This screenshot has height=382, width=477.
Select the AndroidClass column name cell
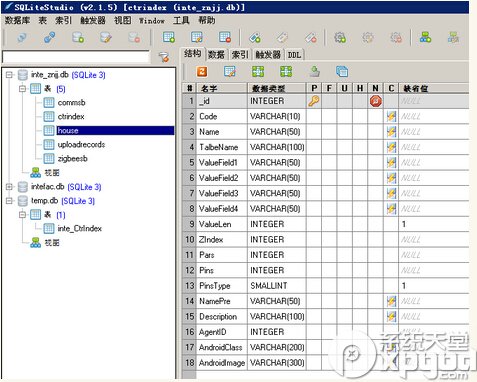(x=222, y=347)
